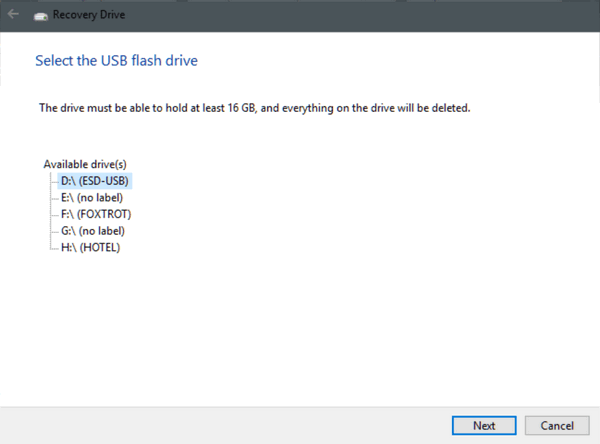Viewport: 600px width, 444px height.
Task: Click the Available drive(s) tree root
Action: click(x=85, y=164)
